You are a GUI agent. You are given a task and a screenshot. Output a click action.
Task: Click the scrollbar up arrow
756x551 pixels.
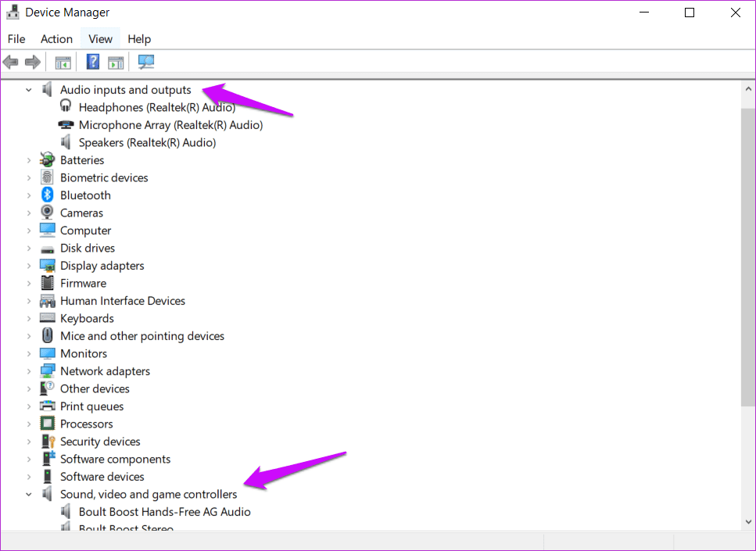(748, 88)
